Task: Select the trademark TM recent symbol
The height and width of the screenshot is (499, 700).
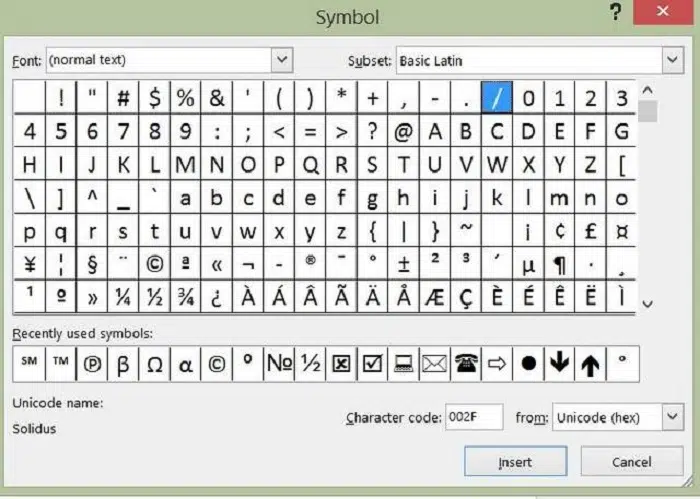Action: 61,364
